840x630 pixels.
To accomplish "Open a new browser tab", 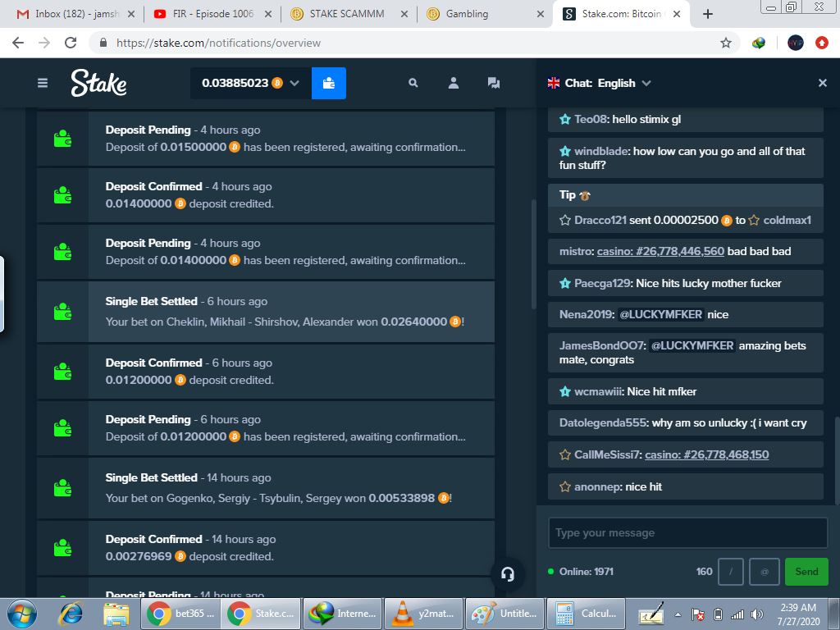I will click(x=708, y=14).
